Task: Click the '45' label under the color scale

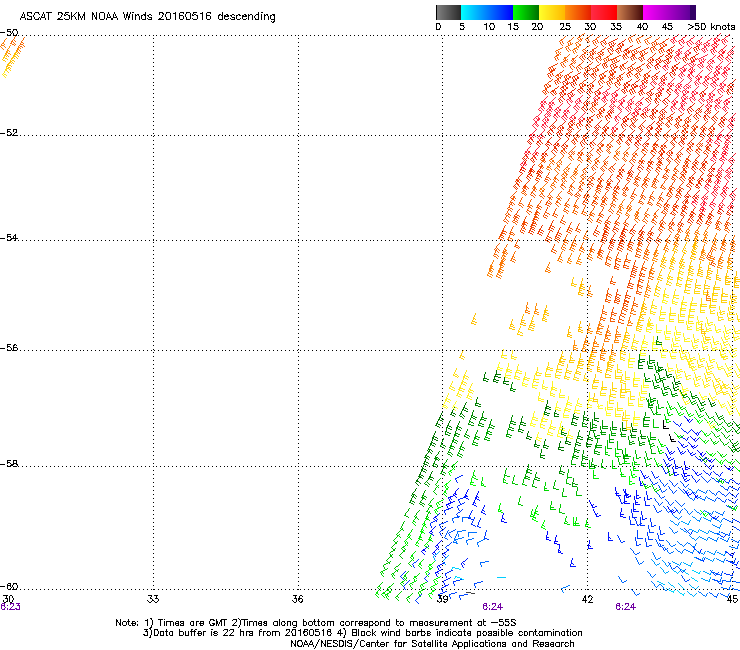Action: click(x=667, y=27)
